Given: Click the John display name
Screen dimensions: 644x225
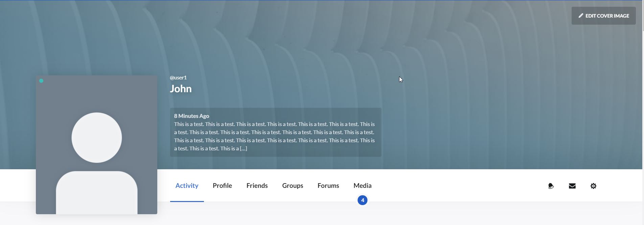Looking at the screenshot, I should pos(181,89).
